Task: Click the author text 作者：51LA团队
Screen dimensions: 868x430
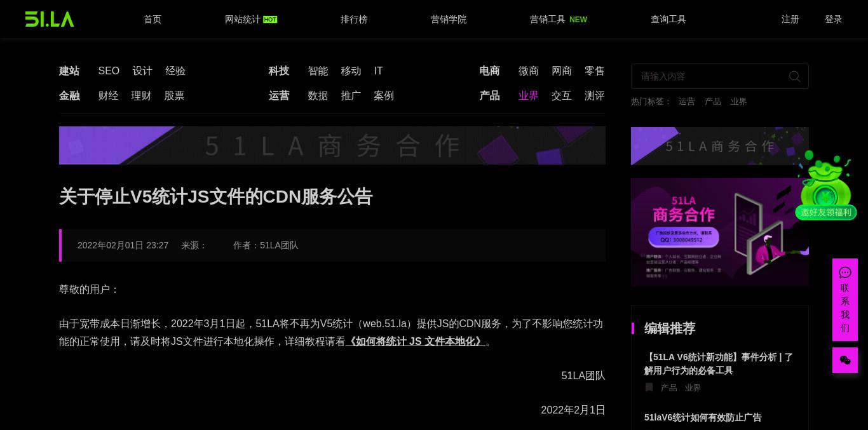Action: tap(266, 245)
